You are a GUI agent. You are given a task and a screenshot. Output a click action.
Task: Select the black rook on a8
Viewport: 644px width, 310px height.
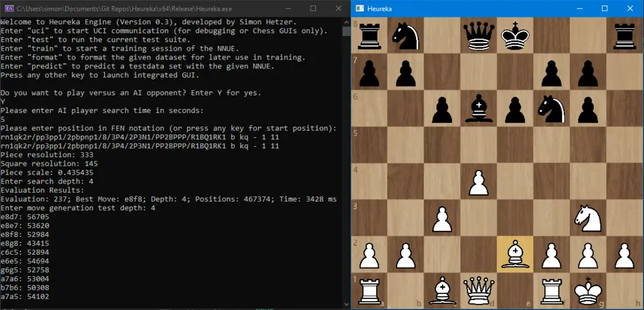click(x=370, y=35)
